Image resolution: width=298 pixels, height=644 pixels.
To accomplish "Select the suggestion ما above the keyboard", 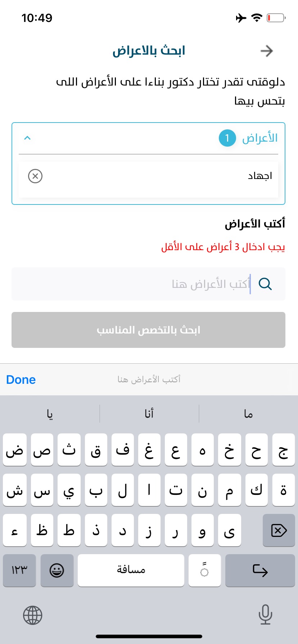I will pos(248,414).
